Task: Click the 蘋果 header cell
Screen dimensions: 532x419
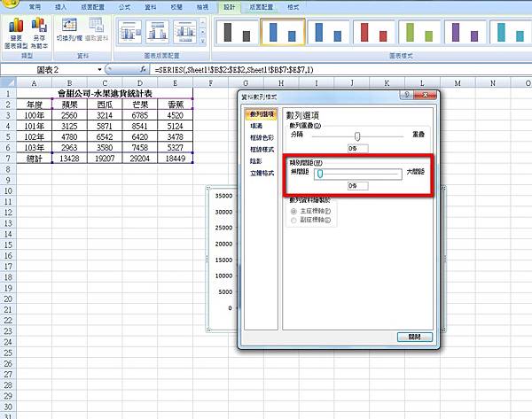Action: click(69, 105)
